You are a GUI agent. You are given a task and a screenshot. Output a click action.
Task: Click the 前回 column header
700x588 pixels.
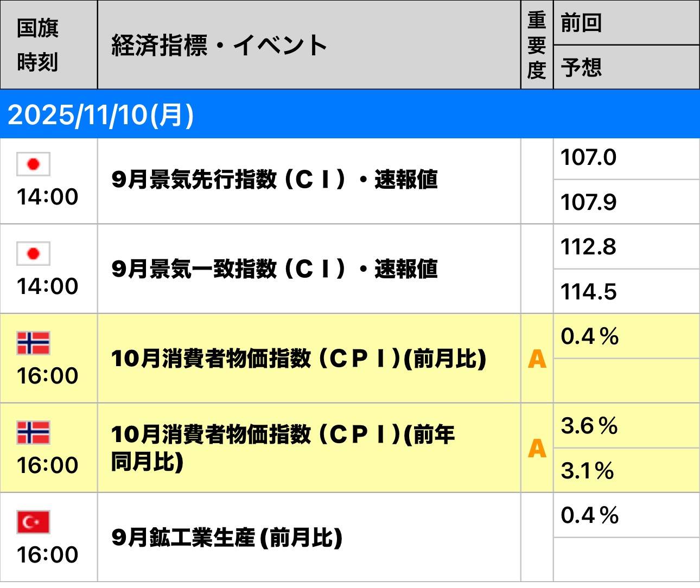point(581,23)
